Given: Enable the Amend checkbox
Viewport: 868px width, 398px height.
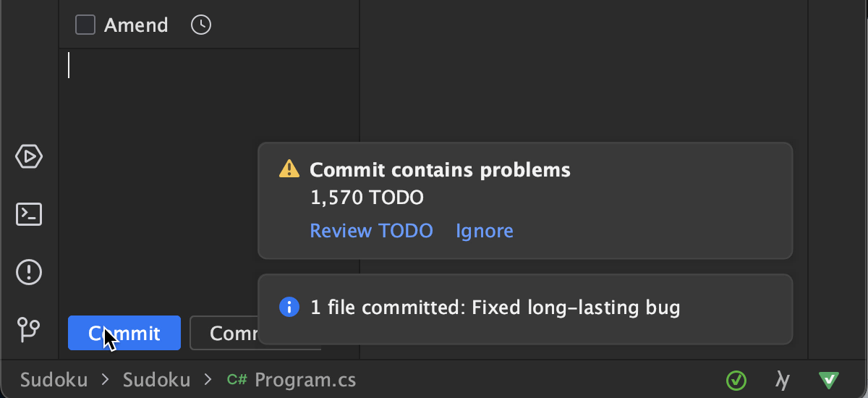Looking at the screenshot, I should pyautogui.click(x=85, y=25).
